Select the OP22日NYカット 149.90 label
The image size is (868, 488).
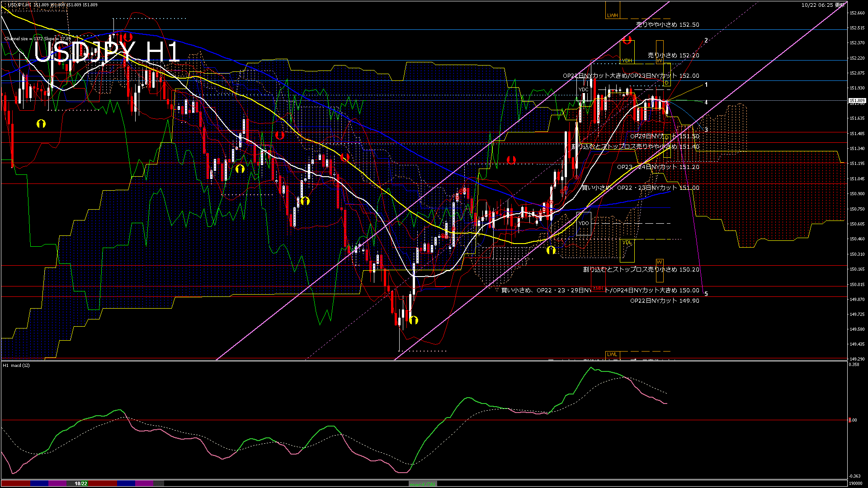click(665, 301)
